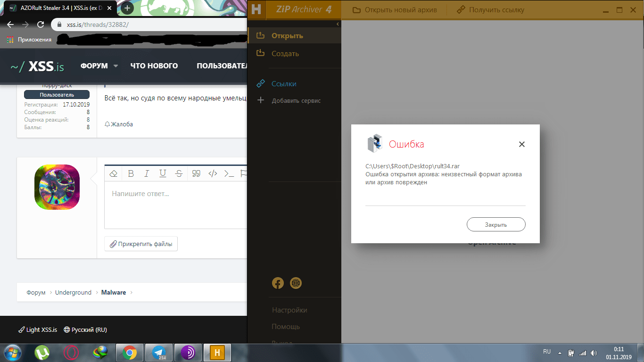Click the holographic user avatar beside reply editor
Screen dimensions: 644x362
click(57, 187)
